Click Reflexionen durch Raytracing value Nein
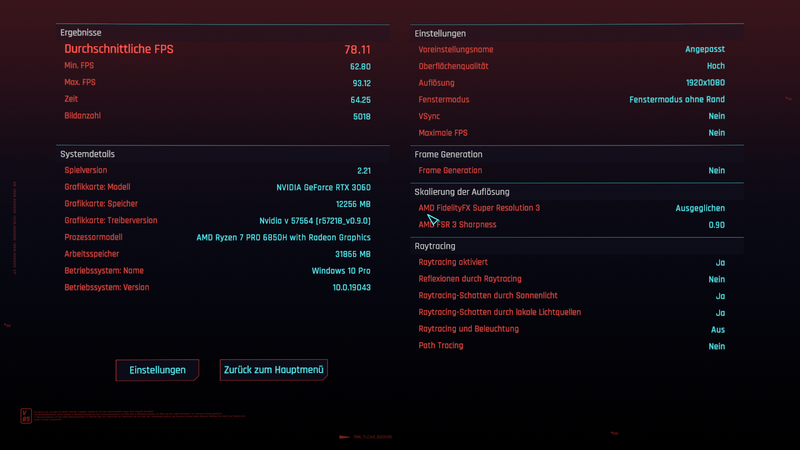 pos(716,280)
